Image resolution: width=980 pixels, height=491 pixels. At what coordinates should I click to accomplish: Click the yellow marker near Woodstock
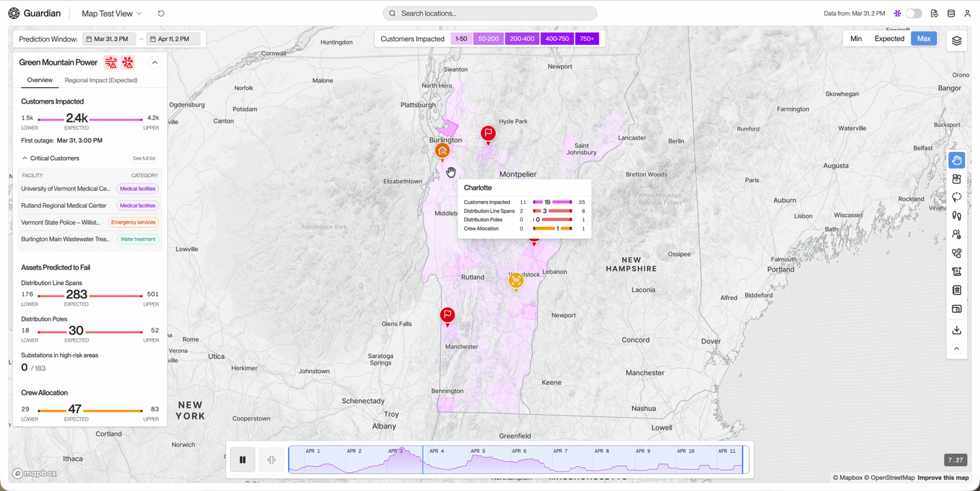(516, 281)
